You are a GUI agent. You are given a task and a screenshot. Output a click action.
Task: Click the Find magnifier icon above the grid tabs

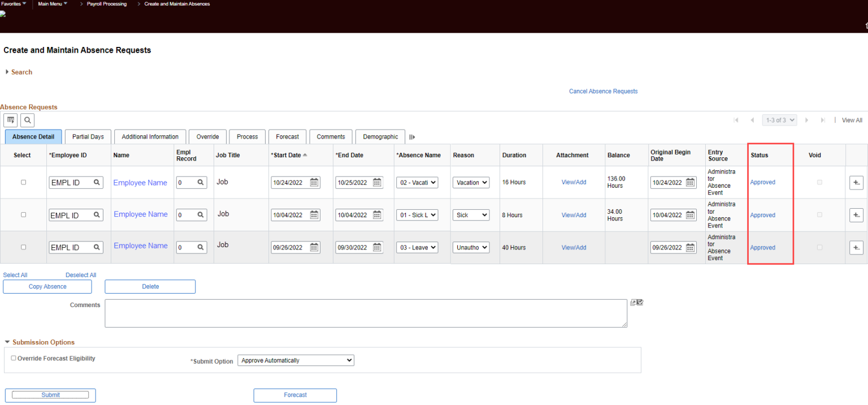(x=27, y=120)
